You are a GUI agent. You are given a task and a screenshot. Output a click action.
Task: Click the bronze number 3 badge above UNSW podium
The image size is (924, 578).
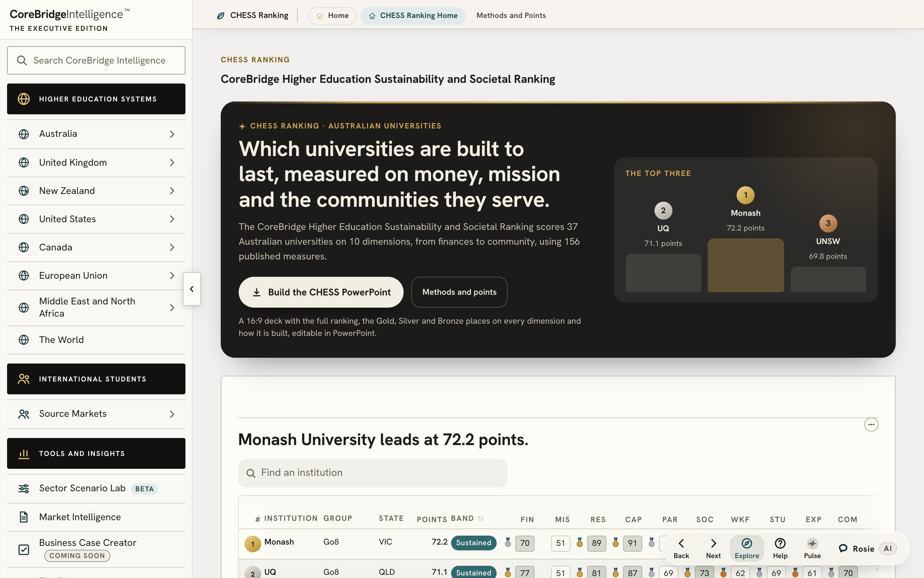point(828,223)
